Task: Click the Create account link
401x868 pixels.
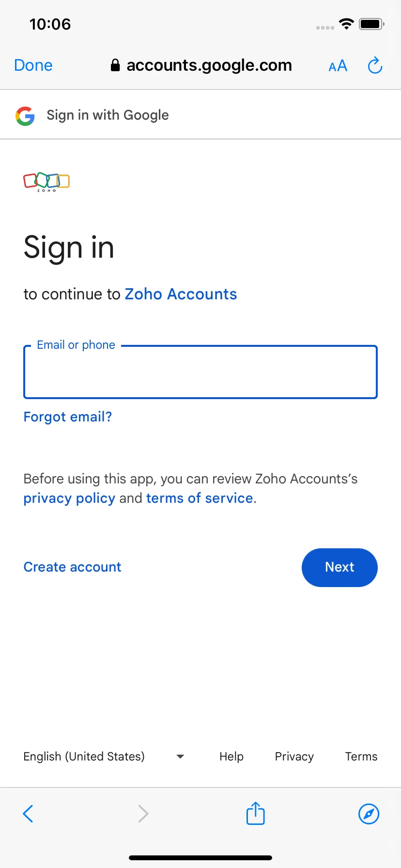Action: tap(73, 567)
